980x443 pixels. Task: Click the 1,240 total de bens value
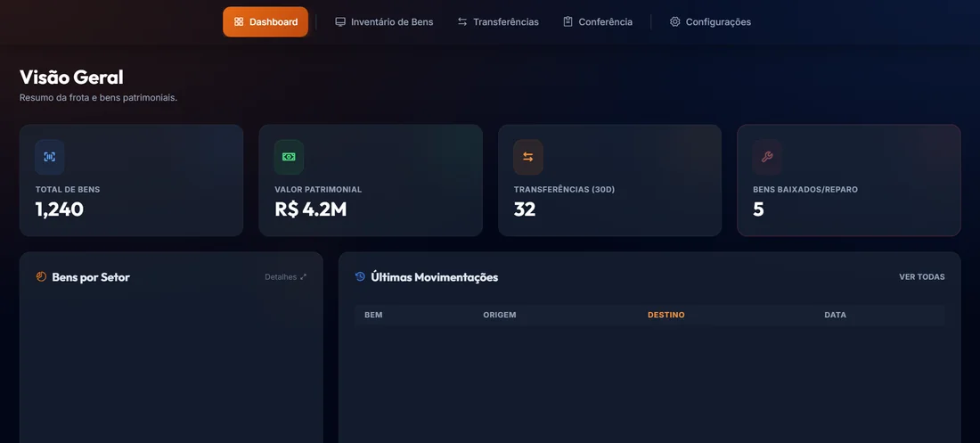tap(60, 209)
